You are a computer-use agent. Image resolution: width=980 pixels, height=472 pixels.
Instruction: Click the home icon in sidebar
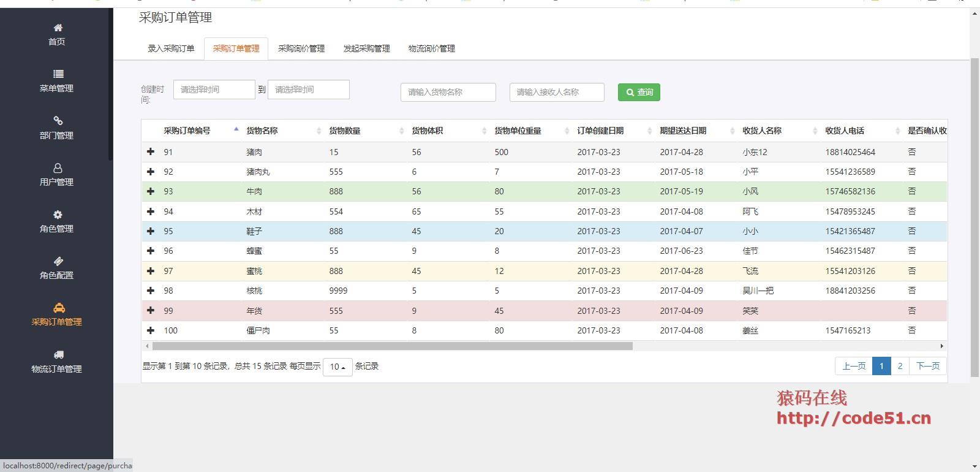[x=58, y=28]
